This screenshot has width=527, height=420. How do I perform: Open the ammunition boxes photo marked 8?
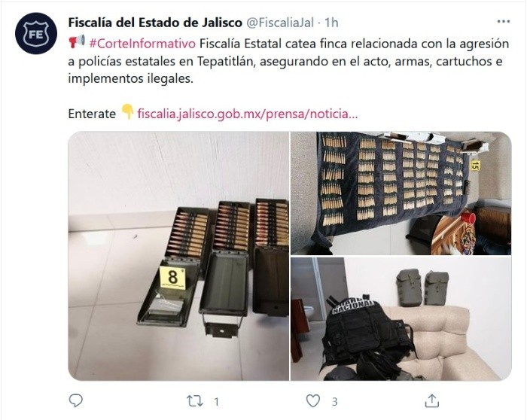click(178, 256)
